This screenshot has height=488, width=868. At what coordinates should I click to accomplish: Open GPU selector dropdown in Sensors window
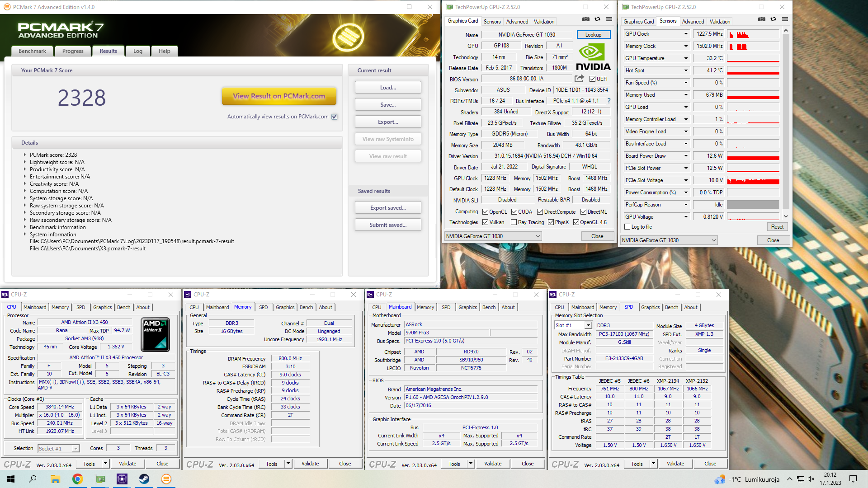click(x=669, y=240)
